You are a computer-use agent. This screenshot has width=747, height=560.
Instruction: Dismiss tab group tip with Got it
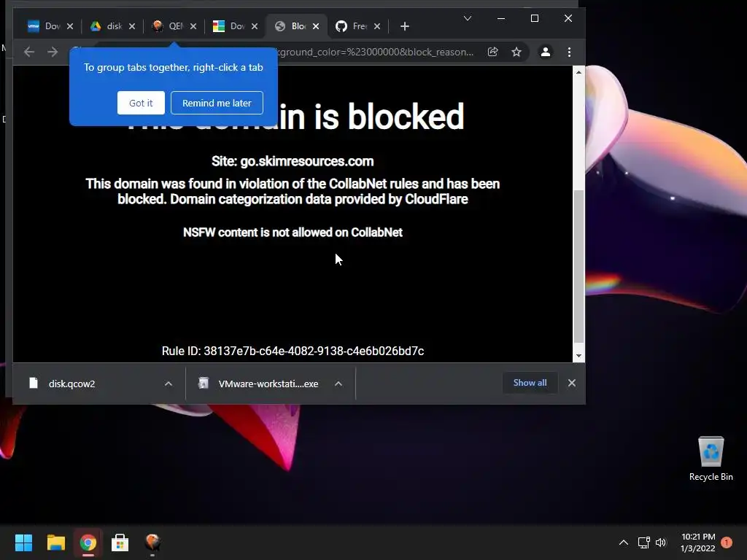point(141,103)
